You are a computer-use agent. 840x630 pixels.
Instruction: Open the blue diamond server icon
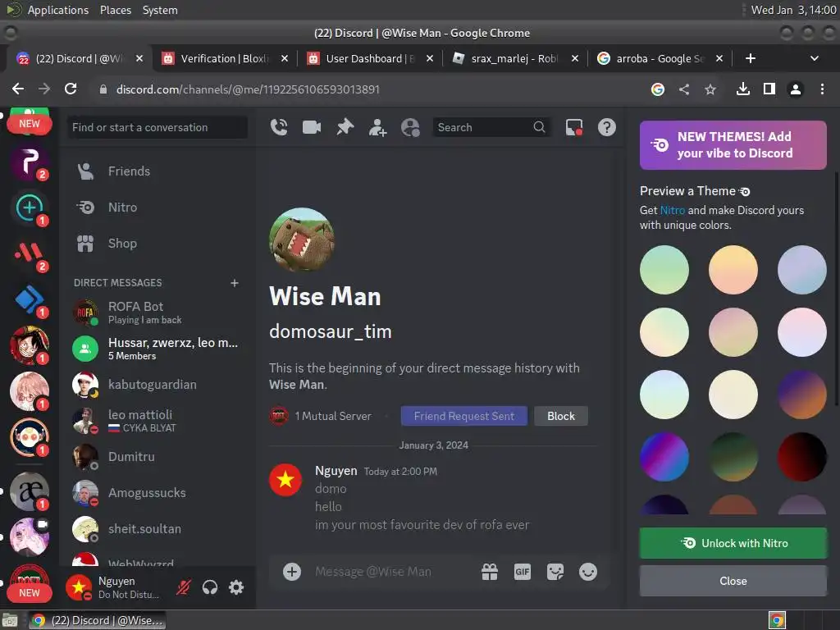(30, 299)
